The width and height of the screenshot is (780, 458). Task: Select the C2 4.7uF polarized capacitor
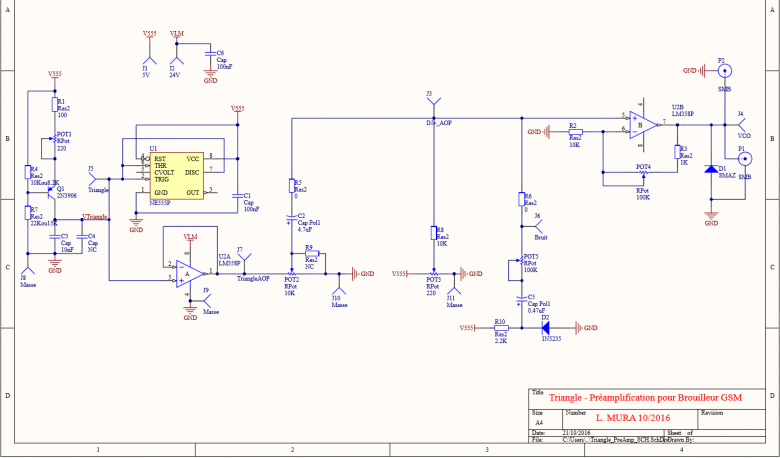(292, 219)
